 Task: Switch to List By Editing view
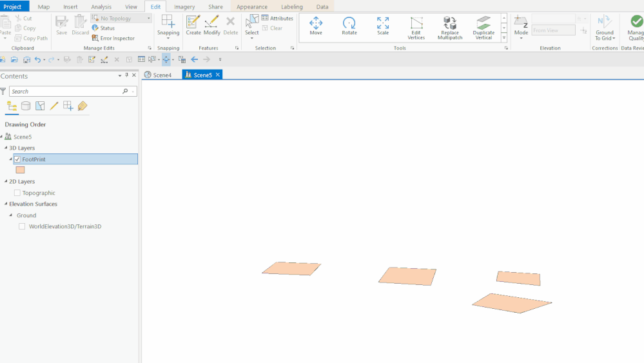point(54,106)
